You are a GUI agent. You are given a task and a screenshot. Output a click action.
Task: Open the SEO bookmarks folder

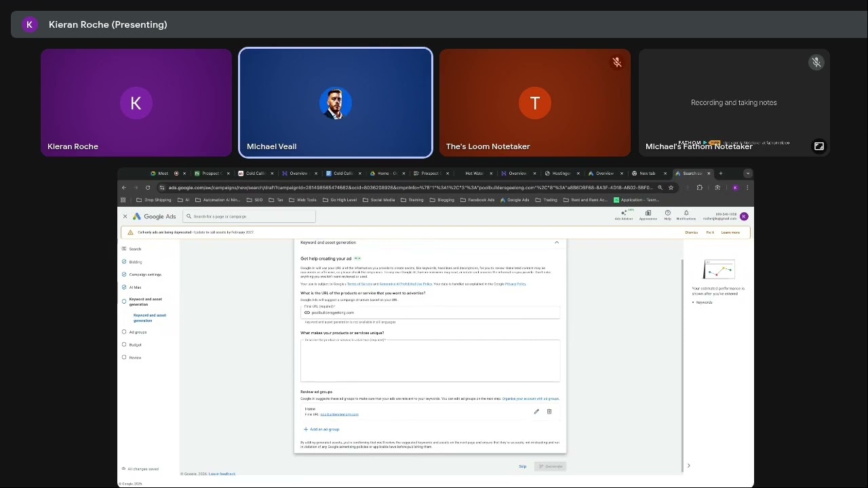255,200
